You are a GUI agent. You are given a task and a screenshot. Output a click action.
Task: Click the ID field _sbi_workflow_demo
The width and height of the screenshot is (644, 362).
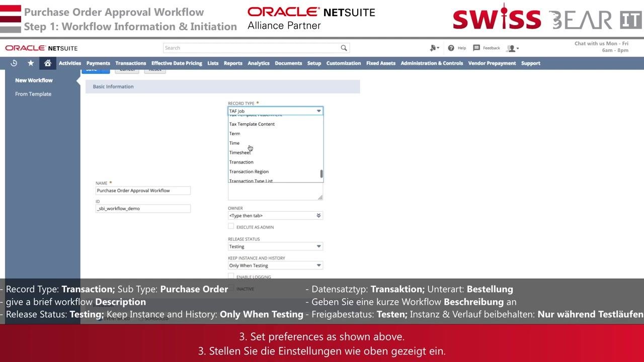click(x=143, y=209)
